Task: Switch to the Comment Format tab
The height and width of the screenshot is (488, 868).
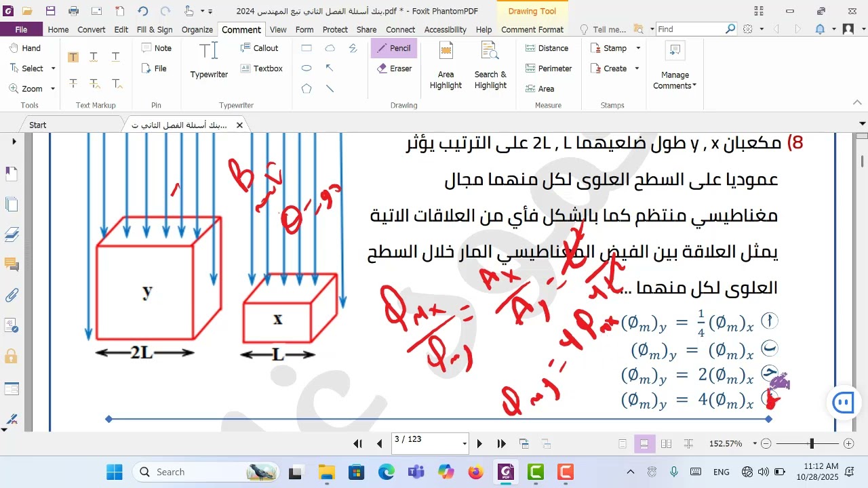Action: point(532,29)
